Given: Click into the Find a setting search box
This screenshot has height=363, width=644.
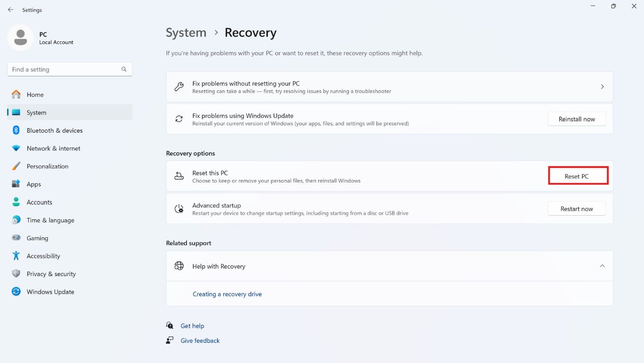Looking at the screenshot, I should pyautogui.click(x=70, y=69).
